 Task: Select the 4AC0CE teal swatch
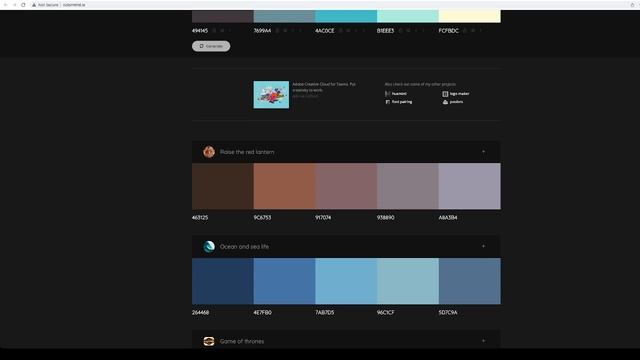(x=346, y=16)
